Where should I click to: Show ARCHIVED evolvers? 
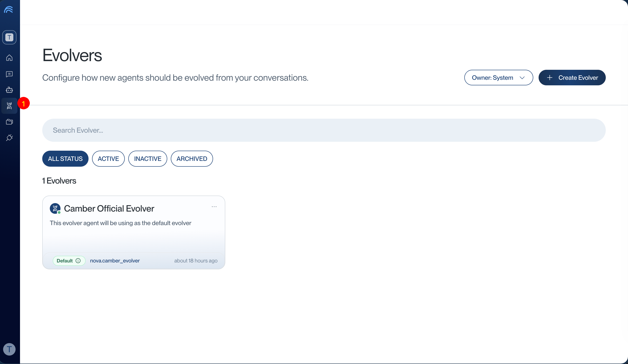pos(192,159)
